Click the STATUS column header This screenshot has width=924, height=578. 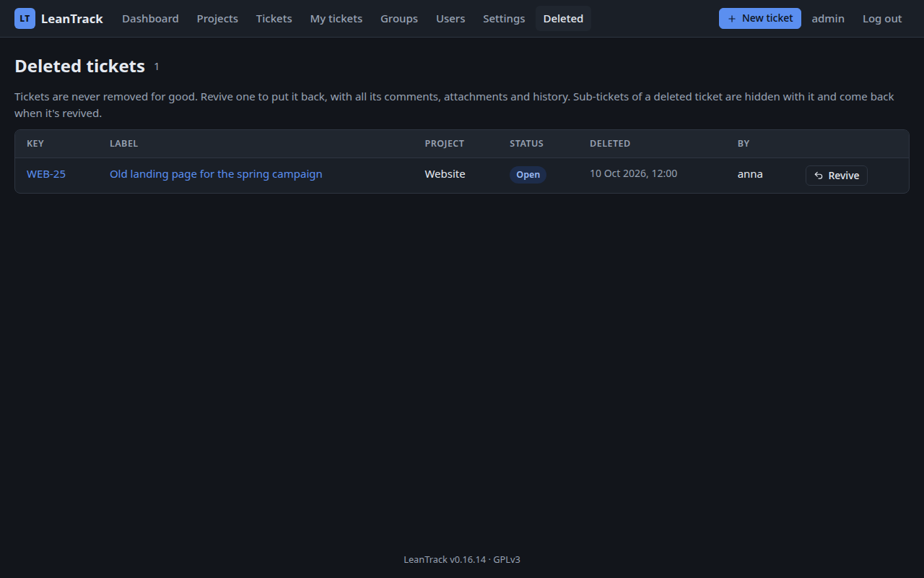526,144
